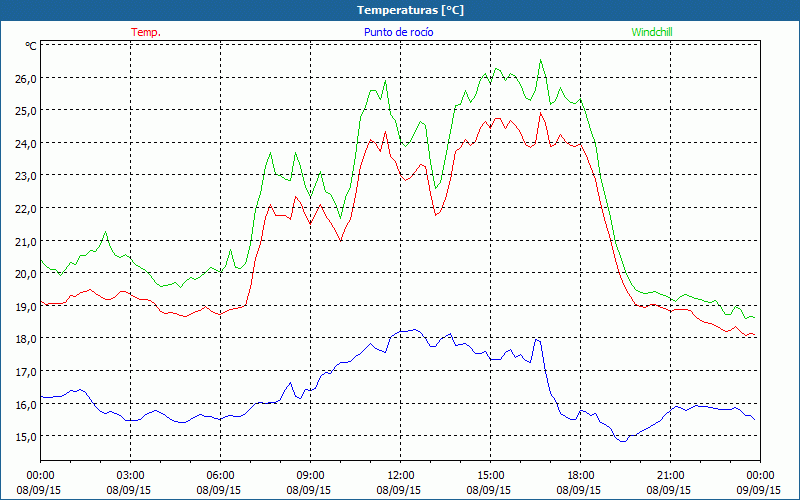Click the 15,0 y-axis value
Viewport: 800px width, 500px height.
(x=27, y=437)
